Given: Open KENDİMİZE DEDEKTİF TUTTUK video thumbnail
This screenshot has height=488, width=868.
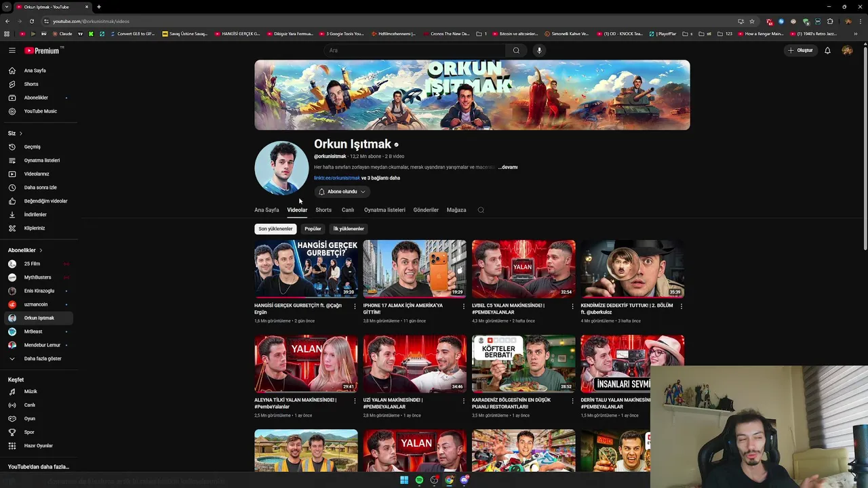Looking at the screenshot, I should 632,269.
